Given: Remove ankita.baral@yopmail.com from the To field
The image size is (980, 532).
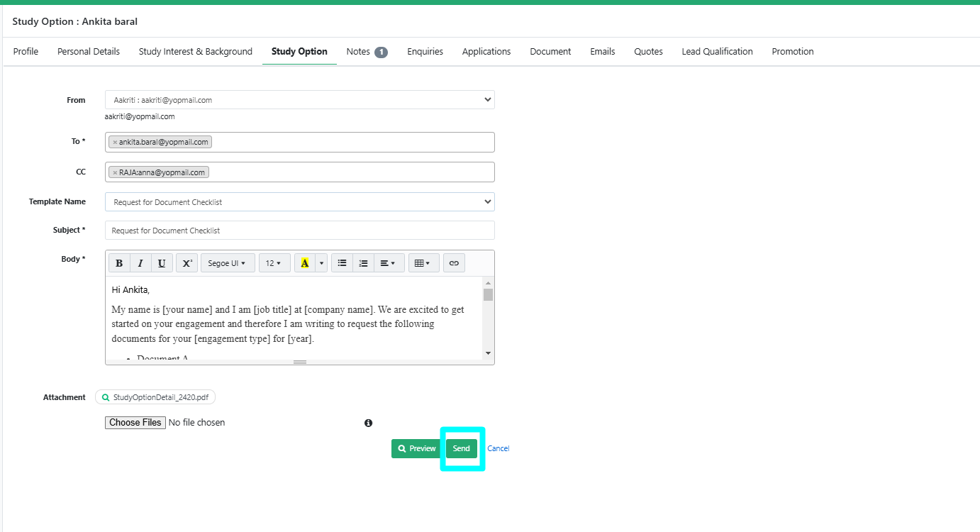Looking at the screenshot, I should pos(115,142).
